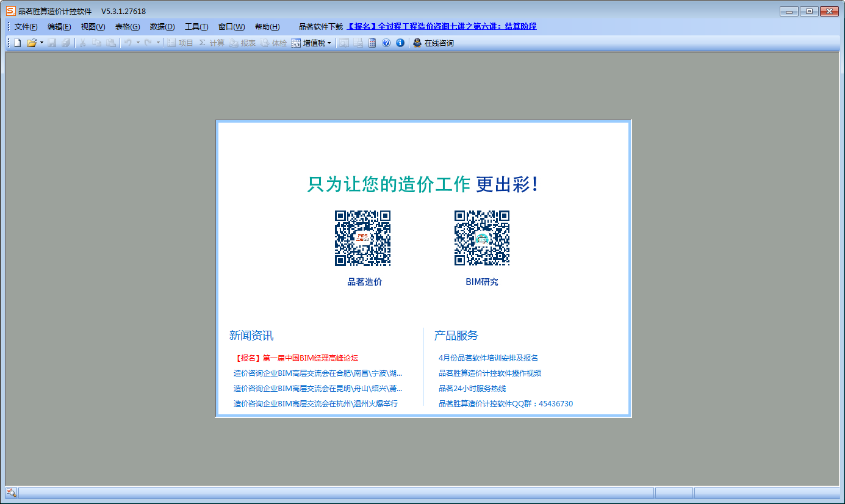Screen dimensions: 845x504
Task: Minimize the application window
Action: pos(789,11)
